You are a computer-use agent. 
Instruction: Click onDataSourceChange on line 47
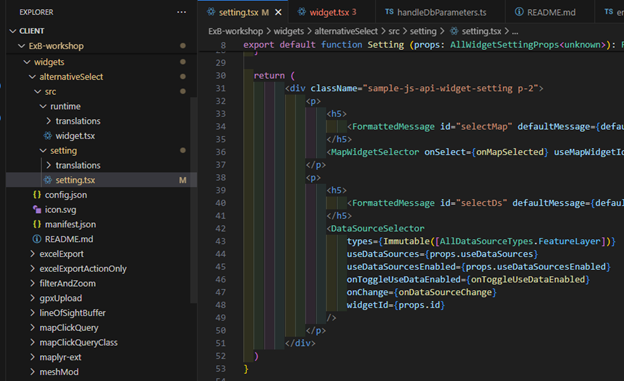[445, 292]
